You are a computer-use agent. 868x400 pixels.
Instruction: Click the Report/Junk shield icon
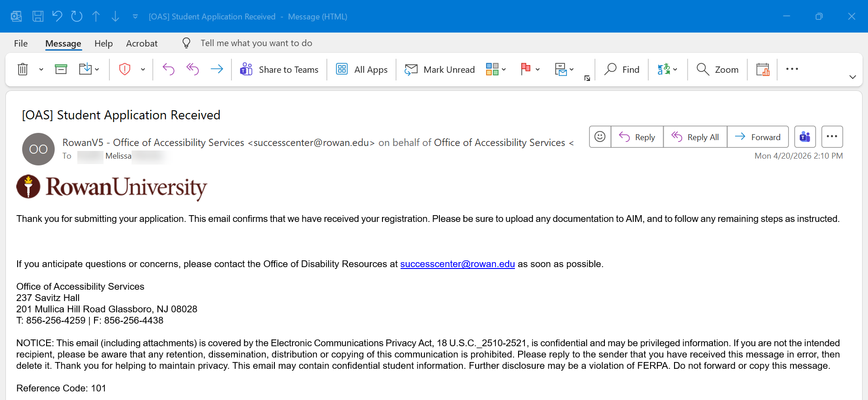pyautogui.click(x=125, y=69)
